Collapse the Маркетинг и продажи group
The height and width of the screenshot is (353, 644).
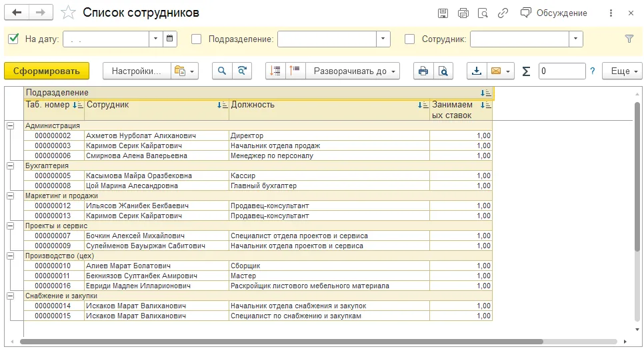[x=10, y=196]
